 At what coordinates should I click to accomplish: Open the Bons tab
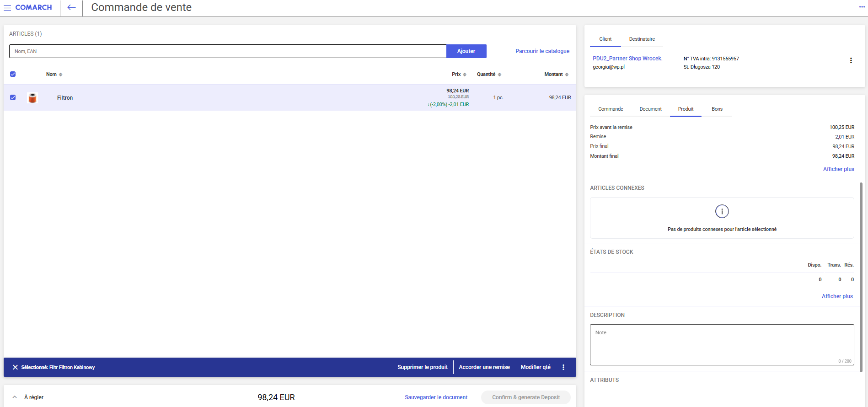(x=717, y=109)
